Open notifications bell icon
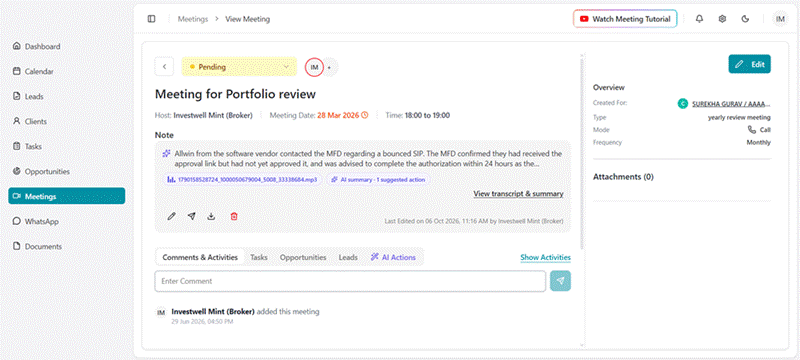The width and height of the screenshot is (800, 360). point(699,19)
